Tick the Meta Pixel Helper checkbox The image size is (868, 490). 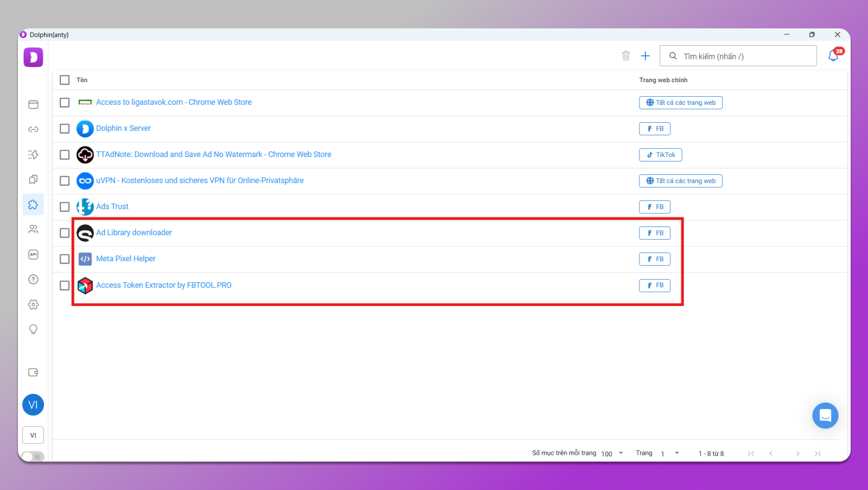[x=65, y=259]
